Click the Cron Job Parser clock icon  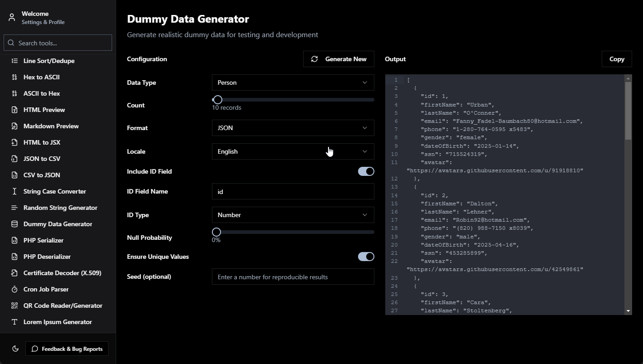coord(15,289)
